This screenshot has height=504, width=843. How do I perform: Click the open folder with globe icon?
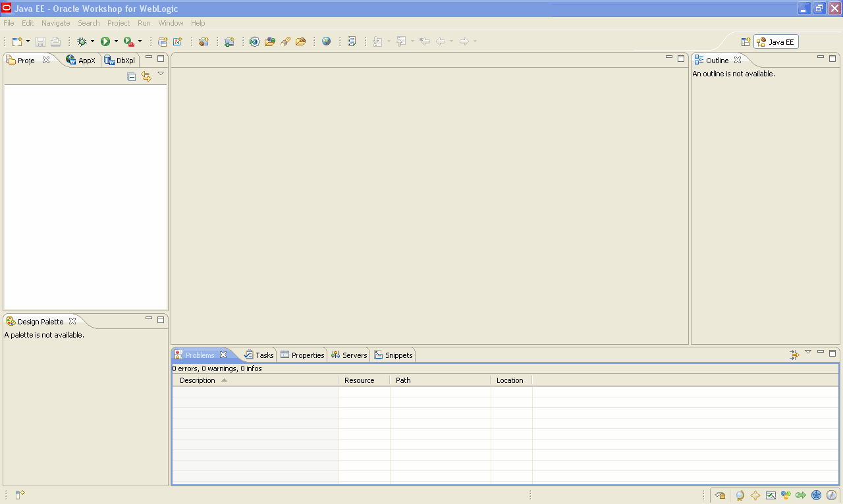click(270, 41)
